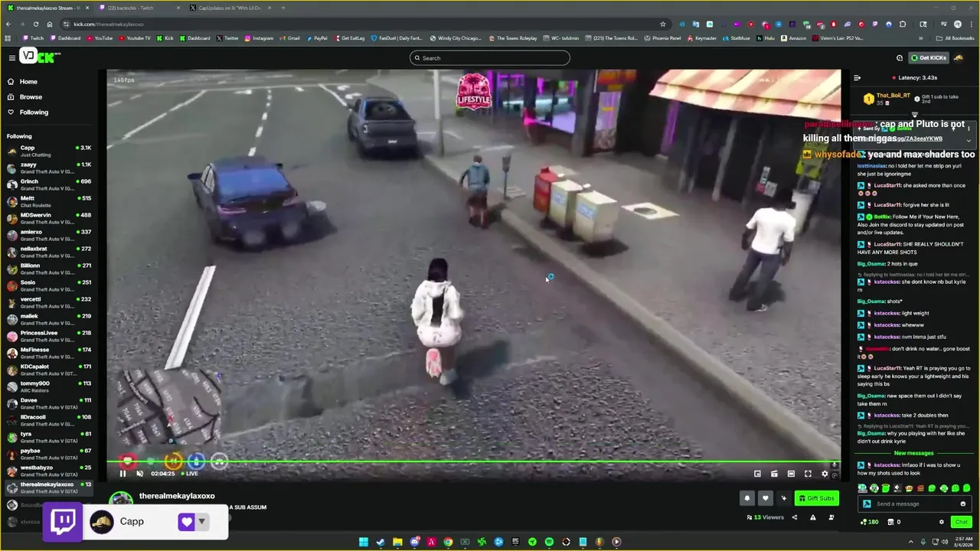Open zaayy channel in following list
980x551 pixels.
[49, 168]
